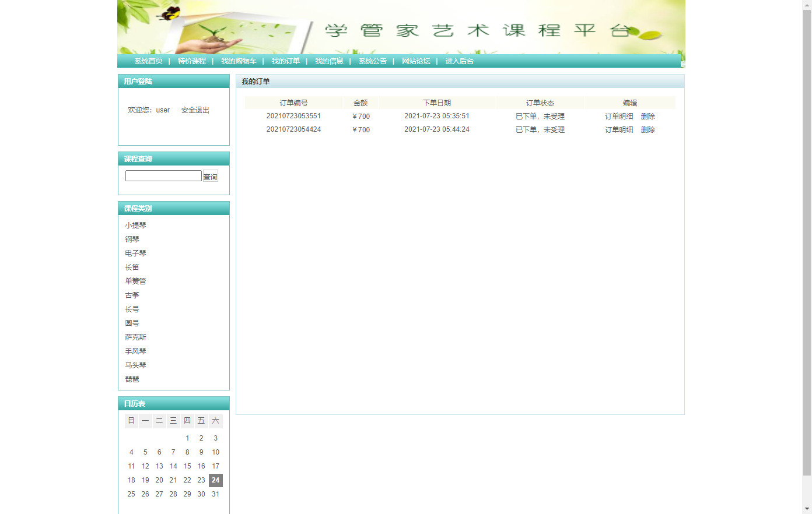Select the 萨克斯 course category

(x=135, y=337)
